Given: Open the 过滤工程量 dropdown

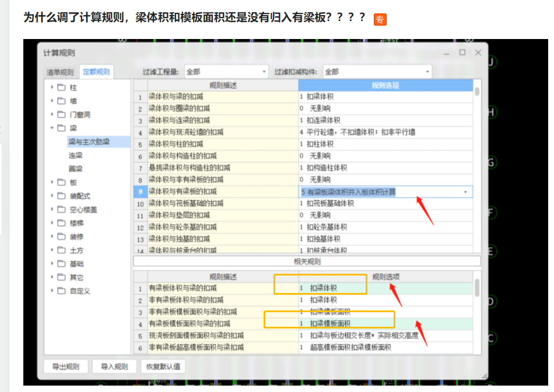Looking at the screenshot, I should click(226, 72).
